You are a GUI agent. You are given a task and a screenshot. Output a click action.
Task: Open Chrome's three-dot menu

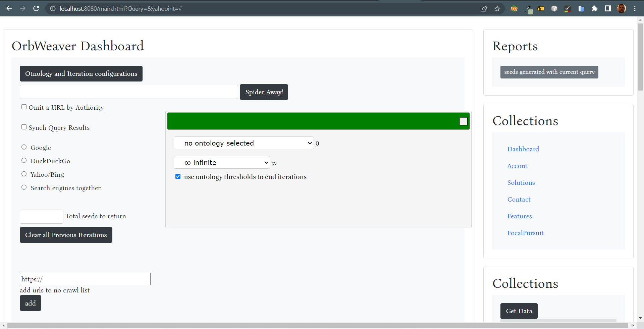coord(635,9)
